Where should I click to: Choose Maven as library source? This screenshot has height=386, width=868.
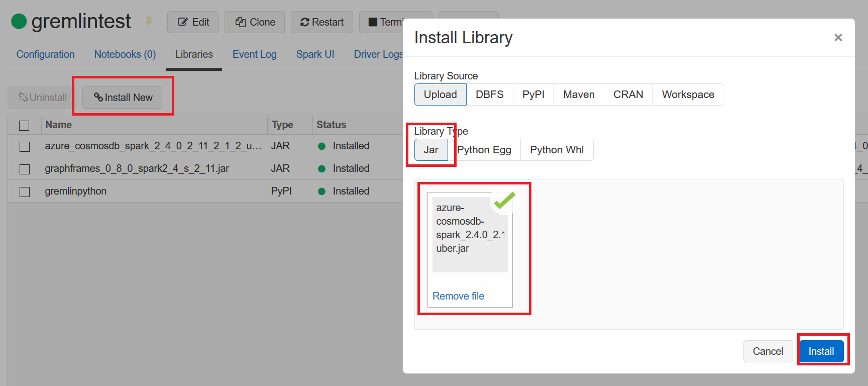coord(579,94)
